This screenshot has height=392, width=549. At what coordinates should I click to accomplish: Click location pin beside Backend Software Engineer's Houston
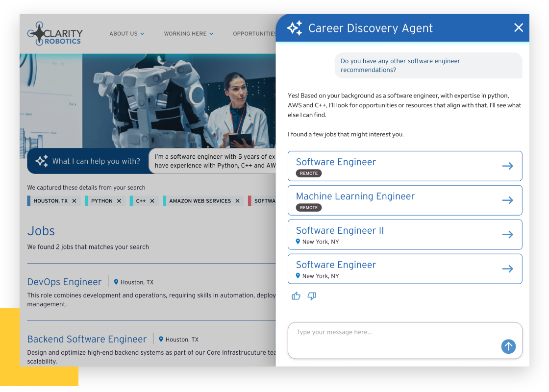tap(161, 339)
